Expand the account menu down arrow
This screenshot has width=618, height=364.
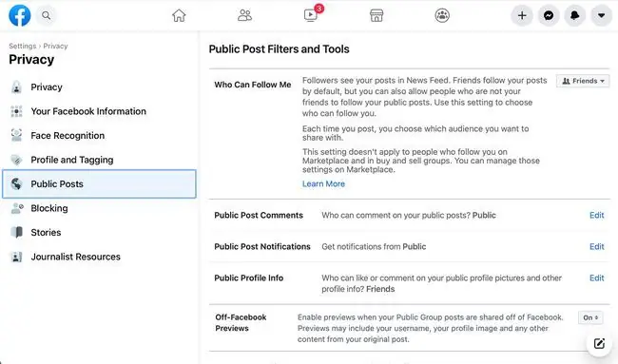coord(601,15)
